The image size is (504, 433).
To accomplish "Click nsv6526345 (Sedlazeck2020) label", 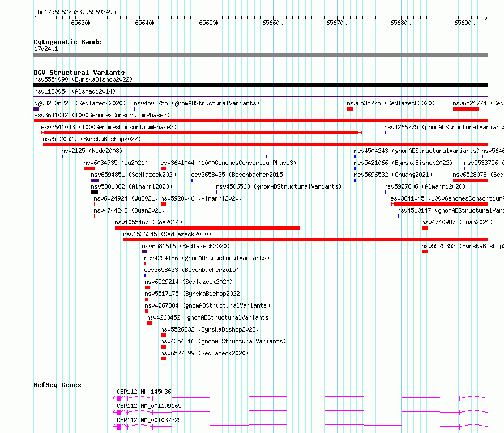I will (x=167, y=234).
